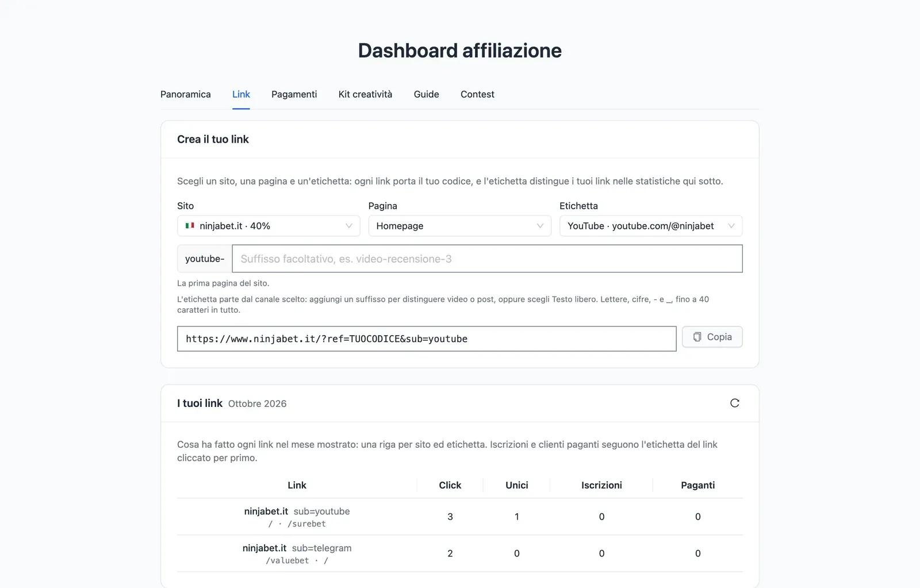This screenshot has height=588, width=920.
Task: Click the Click count 2 in telegram row
Action: pyautogui.click(x=450, y=554)
